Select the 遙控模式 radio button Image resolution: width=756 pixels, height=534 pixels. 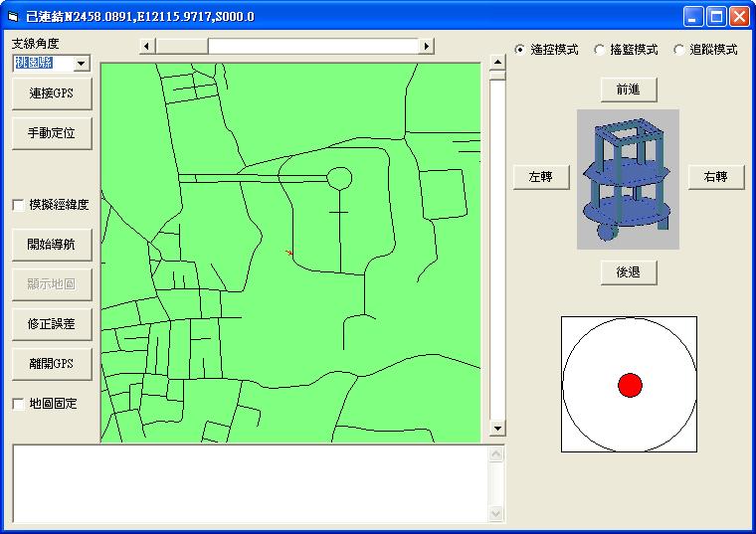(519, 50)
